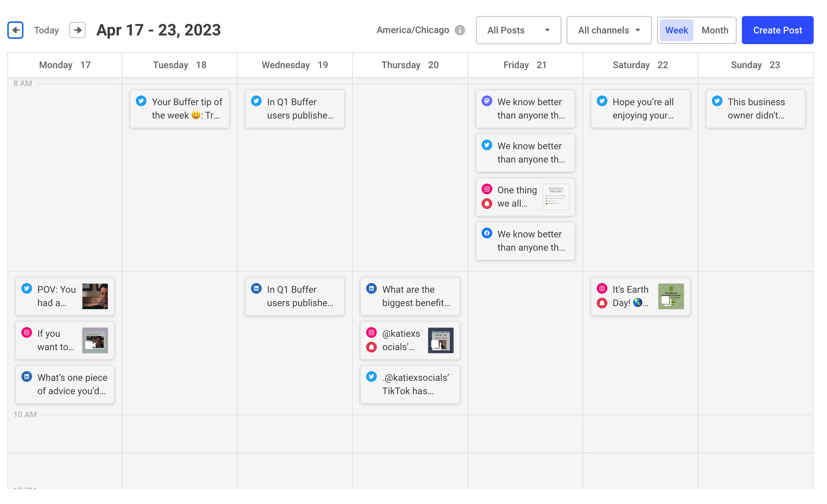Click the Instagram icon on Friday's post
The image size is (827, 504).
(488, 190)
